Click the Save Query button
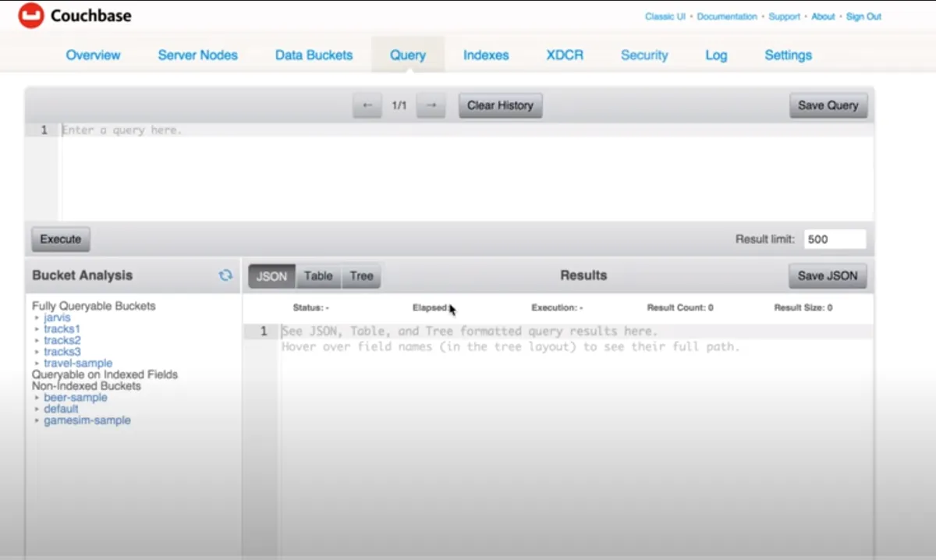The width and height of the screenshot is (936, 560). [x=828, y=105]
